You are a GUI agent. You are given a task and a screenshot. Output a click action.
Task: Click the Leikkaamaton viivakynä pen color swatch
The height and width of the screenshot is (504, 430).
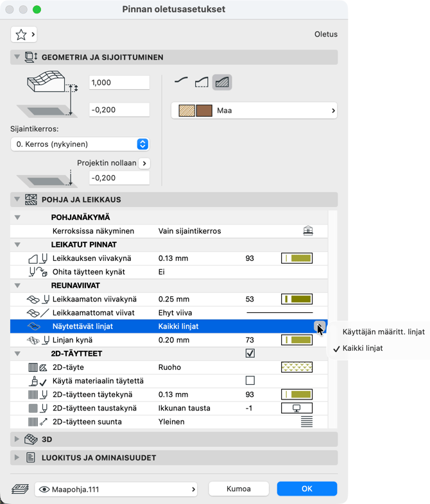click(x=297, y=299)
